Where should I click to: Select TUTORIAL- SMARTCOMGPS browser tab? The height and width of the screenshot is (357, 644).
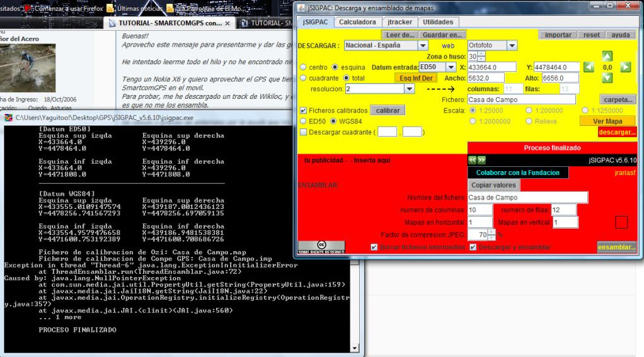coord(170,23)
